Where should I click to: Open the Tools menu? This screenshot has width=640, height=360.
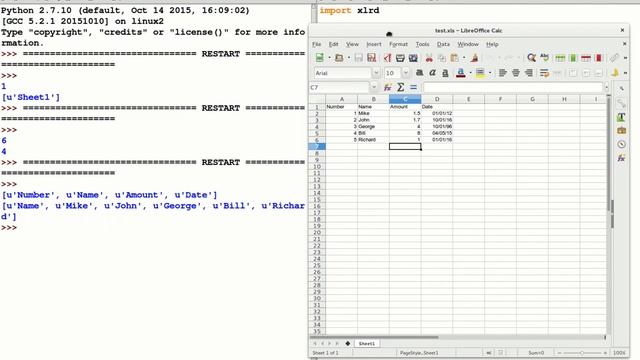click(x=422, y=44)
